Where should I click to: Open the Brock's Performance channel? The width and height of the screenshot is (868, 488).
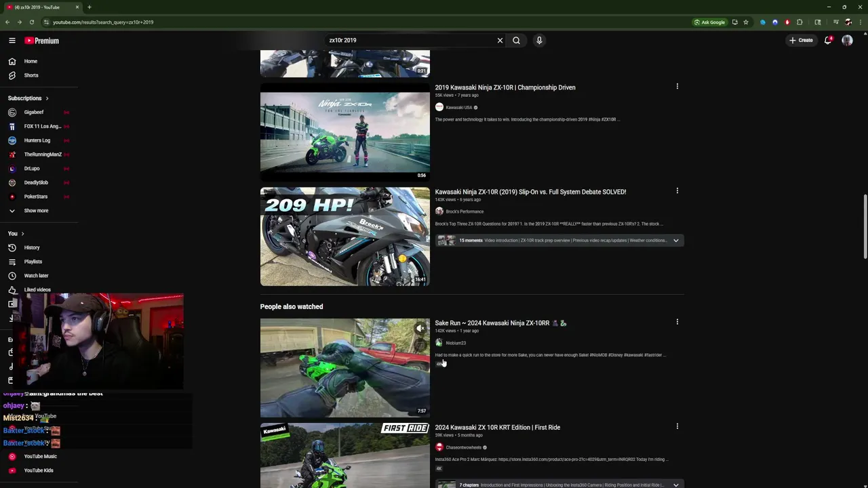click(465, 211)
